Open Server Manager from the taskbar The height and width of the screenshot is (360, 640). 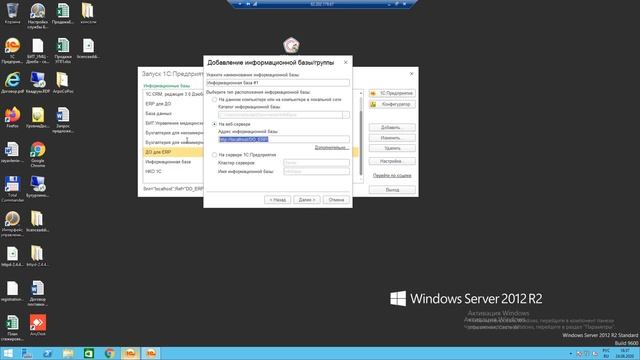27,353
